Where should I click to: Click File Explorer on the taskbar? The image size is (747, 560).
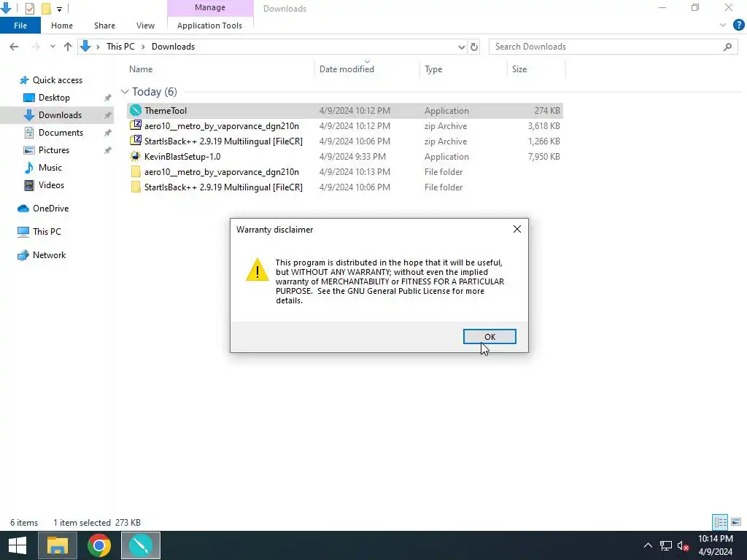(x=57, y=545)
